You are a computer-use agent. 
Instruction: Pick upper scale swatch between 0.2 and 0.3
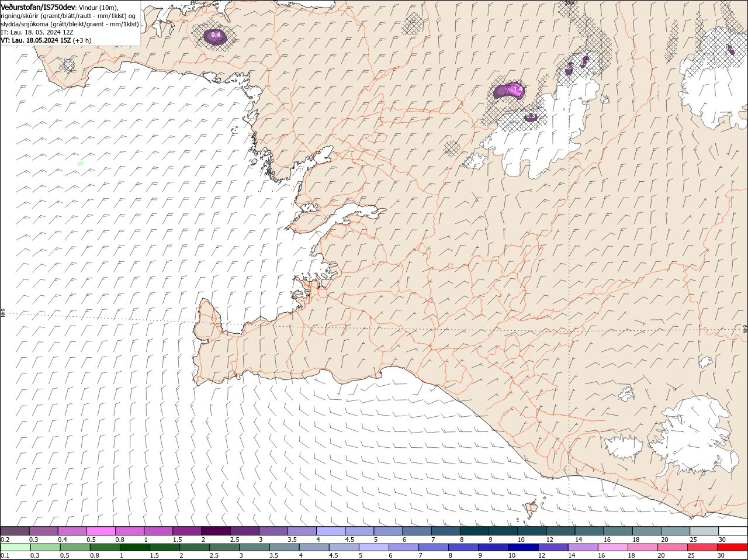tap(15, 531)
